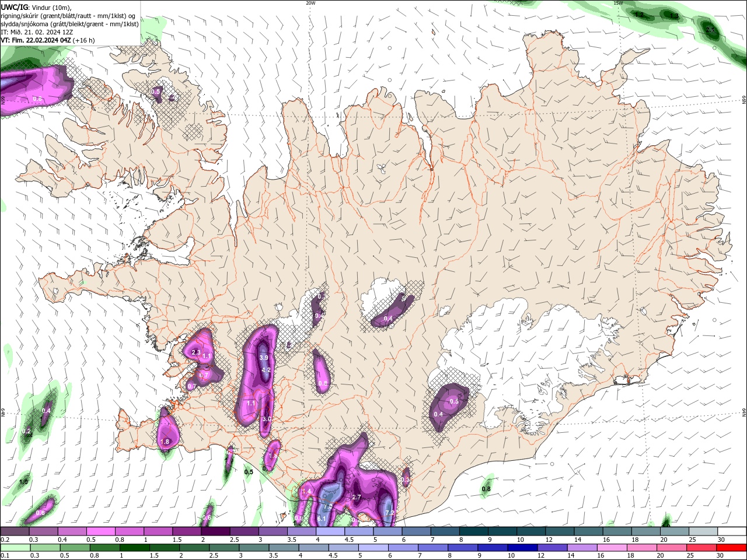Click the '20W' longitude label
The height and width of the screenshot is (560, 747).
click(x=310, y=3)
